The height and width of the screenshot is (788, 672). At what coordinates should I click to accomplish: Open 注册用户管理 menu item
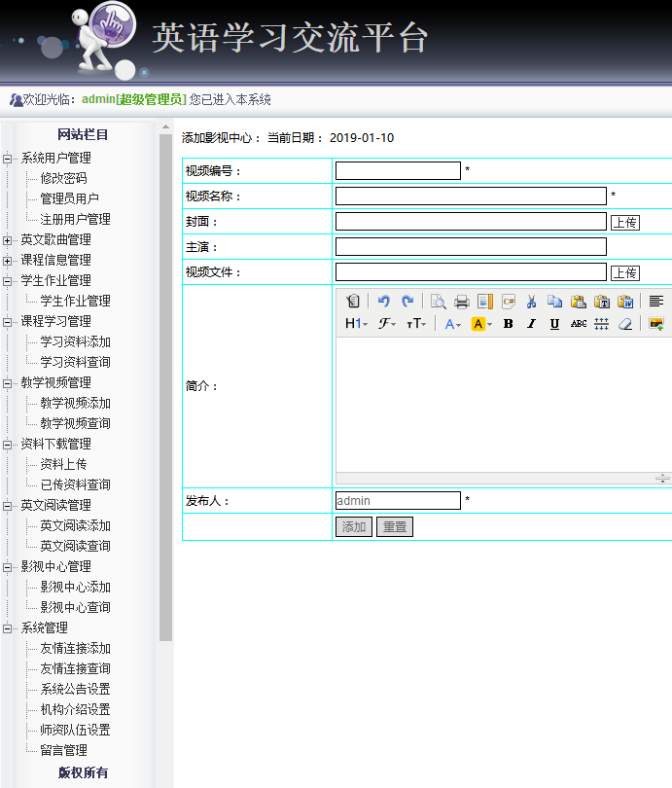click(x=75, y=219)
